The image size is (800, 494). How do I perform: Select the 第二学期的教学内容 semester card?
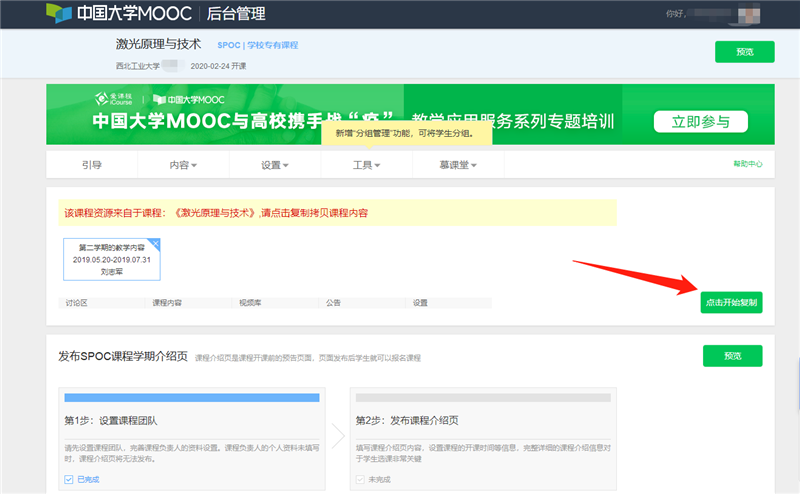[111, 259]
